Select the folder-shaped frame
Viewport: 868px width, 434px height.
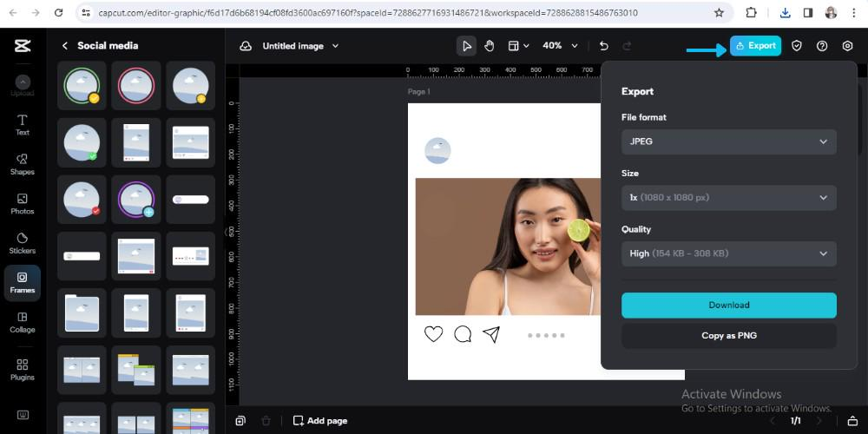click(82, 312)
